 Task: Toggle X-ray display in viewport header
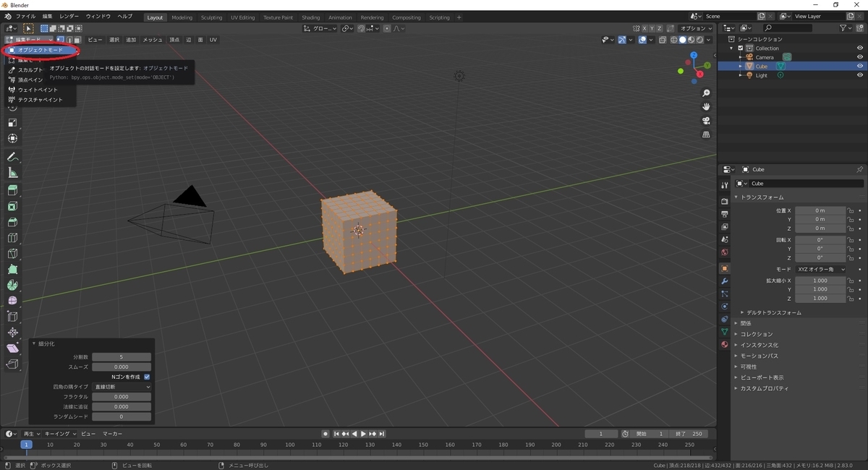click(663, 40)
